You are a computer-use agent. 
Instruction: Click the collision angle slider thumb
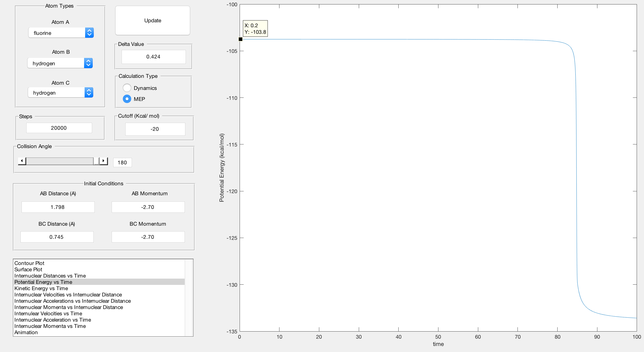click(96, 161)
